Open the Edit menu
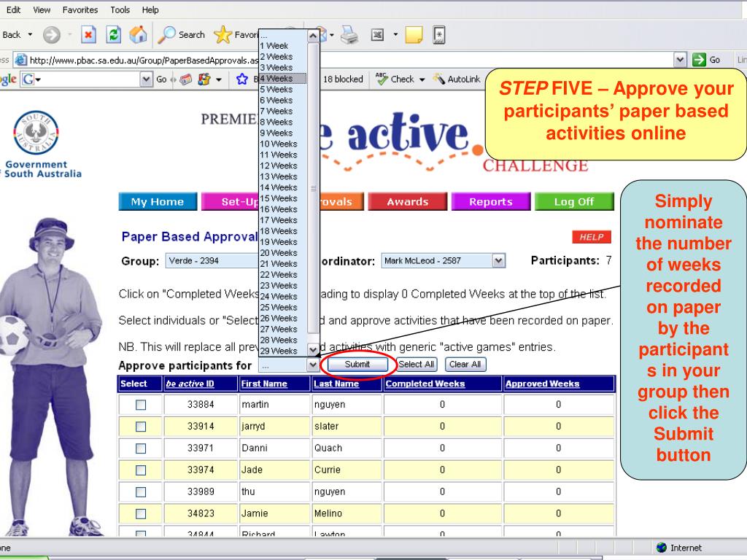747x560 pixels. [x=13, y=9]
